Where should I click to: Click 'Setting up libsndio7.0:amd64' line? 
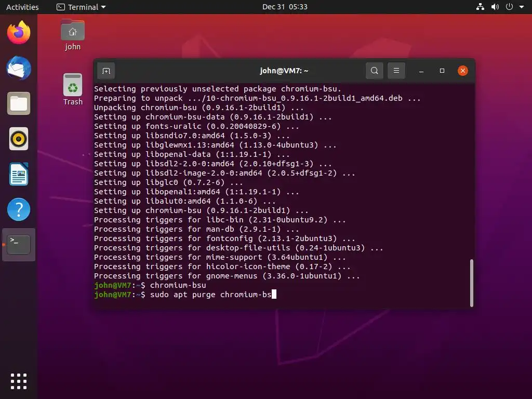coord(192,136)
